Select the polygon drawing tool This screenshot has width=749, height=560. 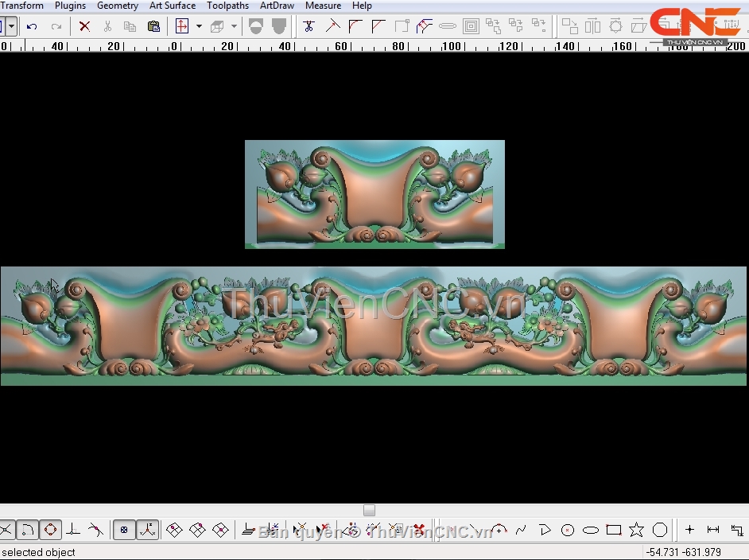(x=659, y=530)
